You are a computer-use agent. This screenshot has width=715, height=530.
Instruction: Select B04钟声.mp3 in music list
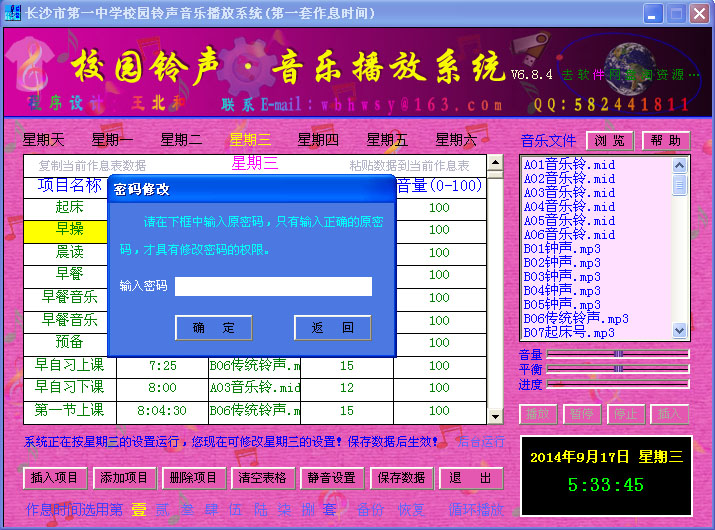coord(562,291)
